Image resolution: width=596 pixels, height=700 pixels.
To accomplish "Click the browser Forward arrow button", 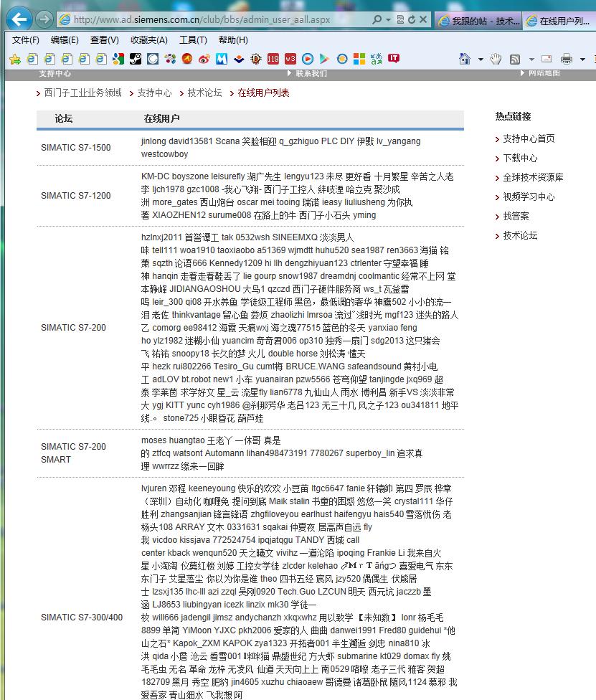I will (x=44, y=19).
